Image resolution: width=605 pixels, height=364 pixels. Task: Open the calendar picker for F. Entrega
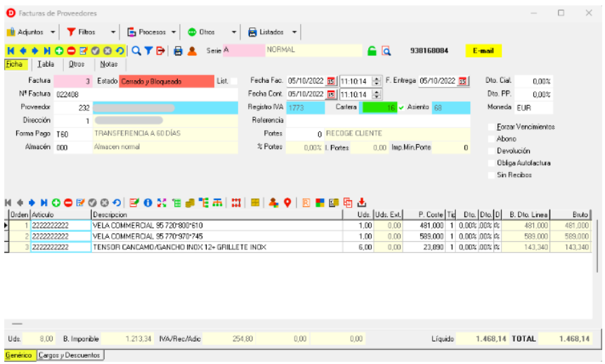[x=462, y=81]
